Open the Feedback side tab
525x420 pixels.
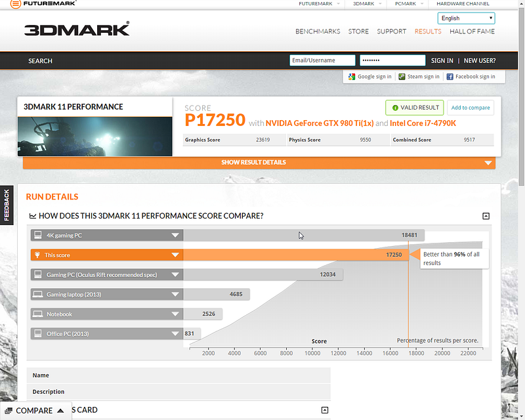7,205
